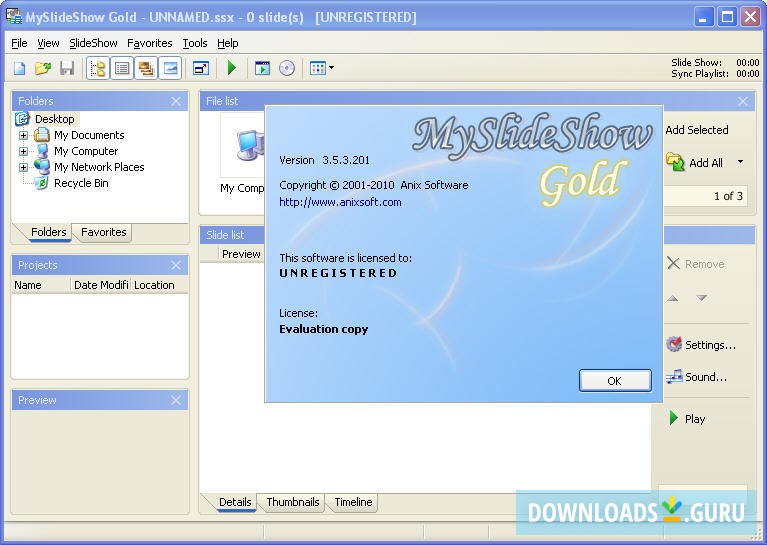Open slide Settings...
767x545 pixels.
point(700,345)
